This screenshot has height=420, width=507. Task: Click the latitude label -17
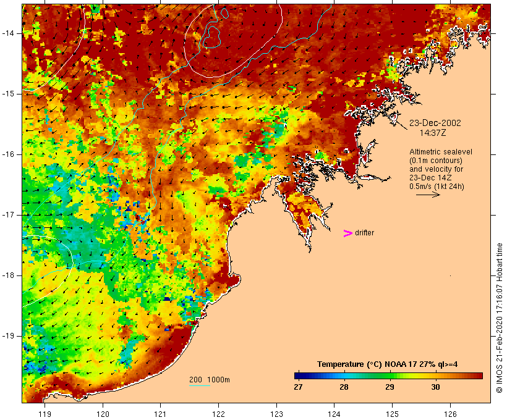pyautogui.click(x=8, y=215)
